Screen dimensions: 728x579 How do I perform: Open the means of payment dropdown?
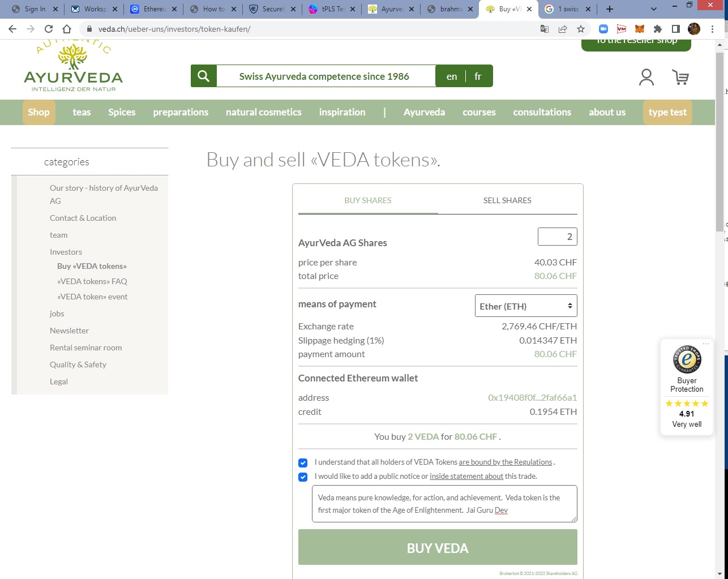526,306
